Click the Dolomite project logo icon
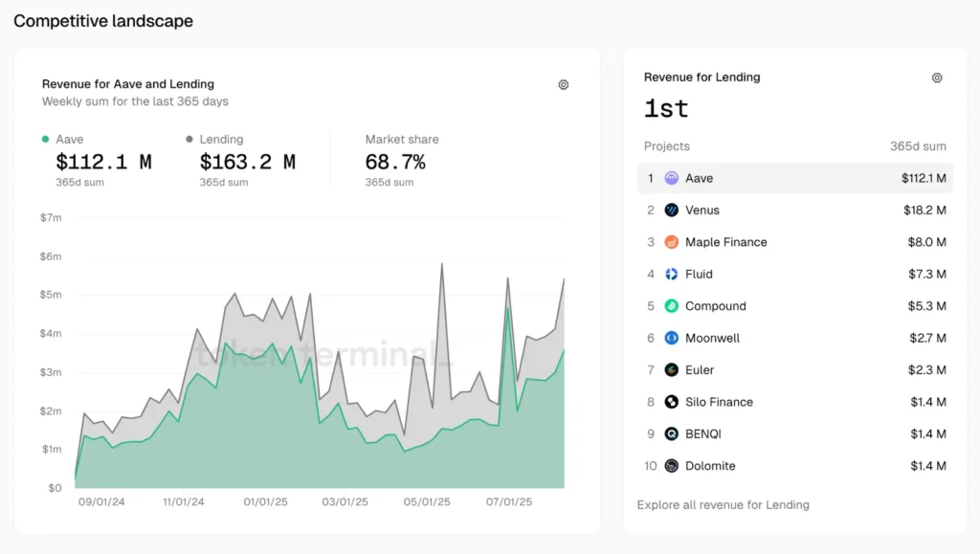Screen dimensions: 980x554 (671, 466)
